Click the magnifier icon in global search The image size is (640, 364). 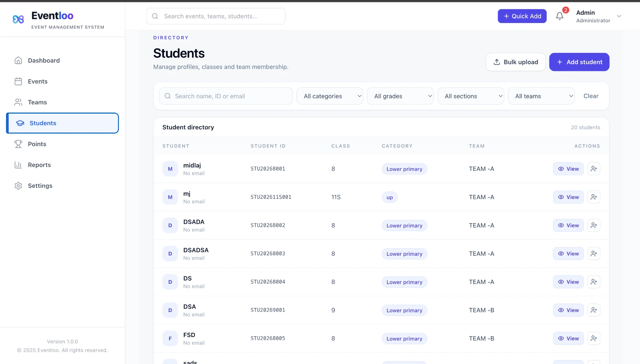pyautogui.click(x=155, y=16)
